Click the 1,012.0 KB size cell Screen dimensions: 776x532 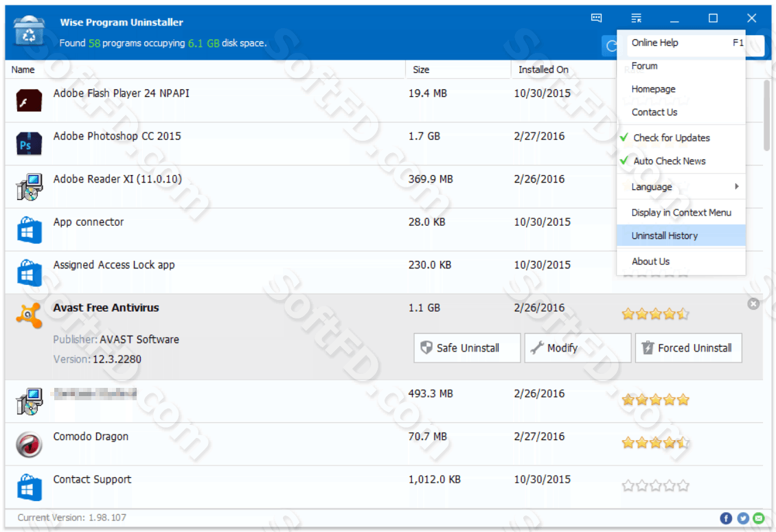pos(435,480)
